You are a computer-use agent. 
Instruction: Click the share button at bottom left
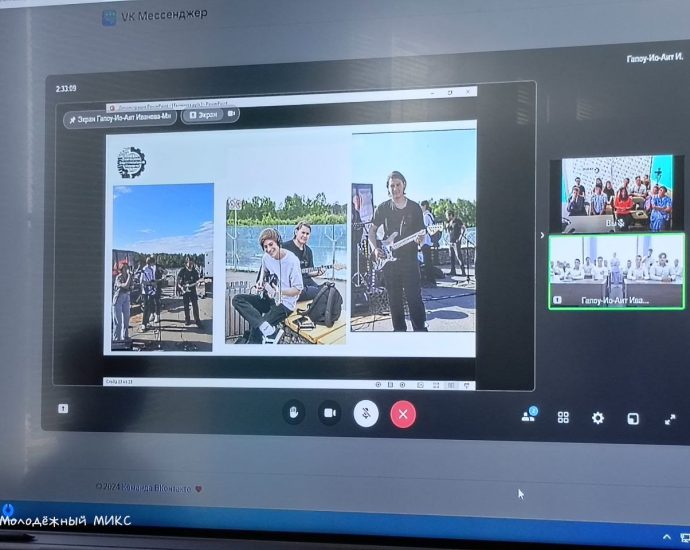64,408
